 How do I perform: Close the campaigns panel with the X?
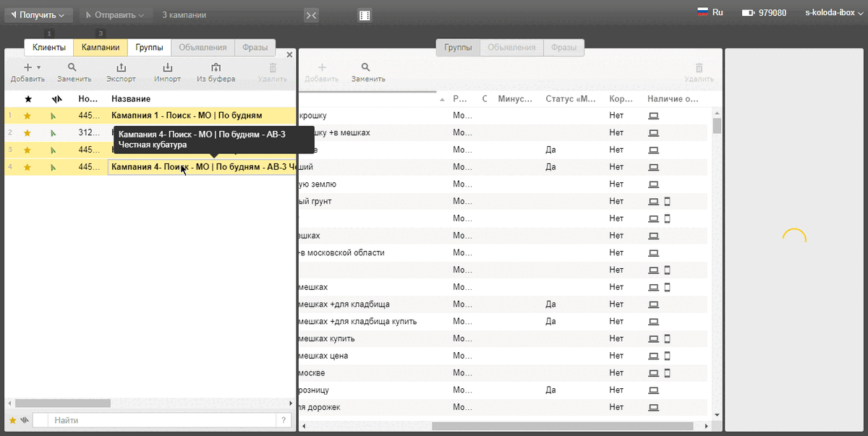tap(289, 54)
